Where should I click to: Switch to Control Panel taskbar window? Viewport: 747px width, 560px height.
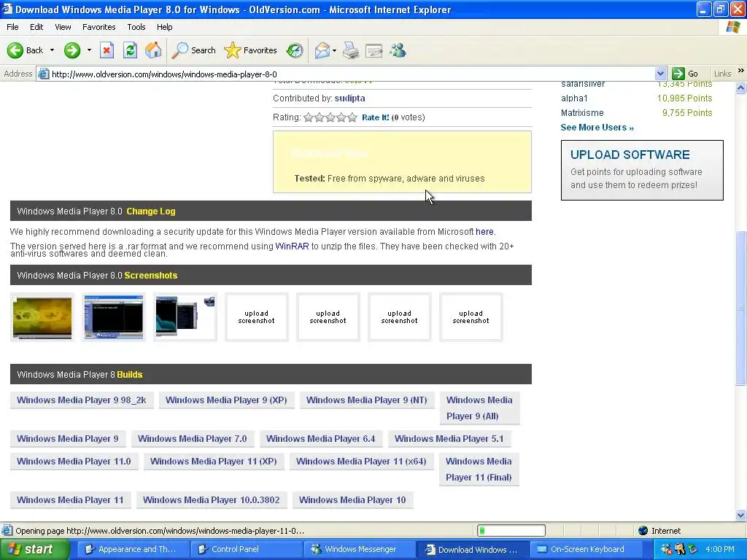click(x=246, y=549)
